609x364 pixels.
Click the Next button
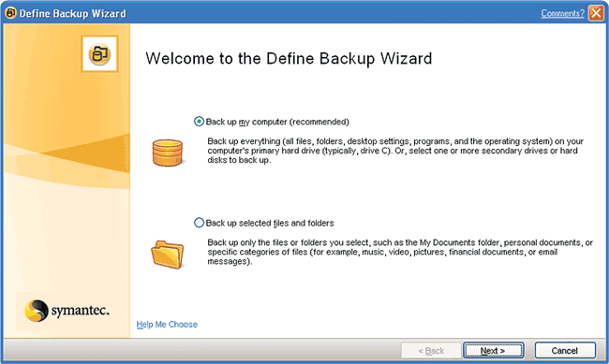(493, 351)
